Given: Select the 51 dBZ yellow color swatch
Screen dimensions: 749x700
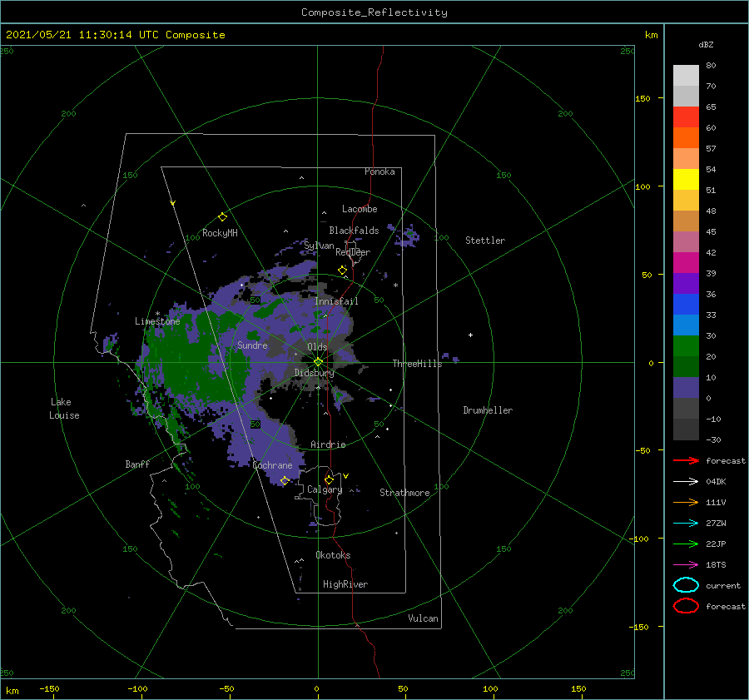Looking at the screenshot, I should [686, 179].
